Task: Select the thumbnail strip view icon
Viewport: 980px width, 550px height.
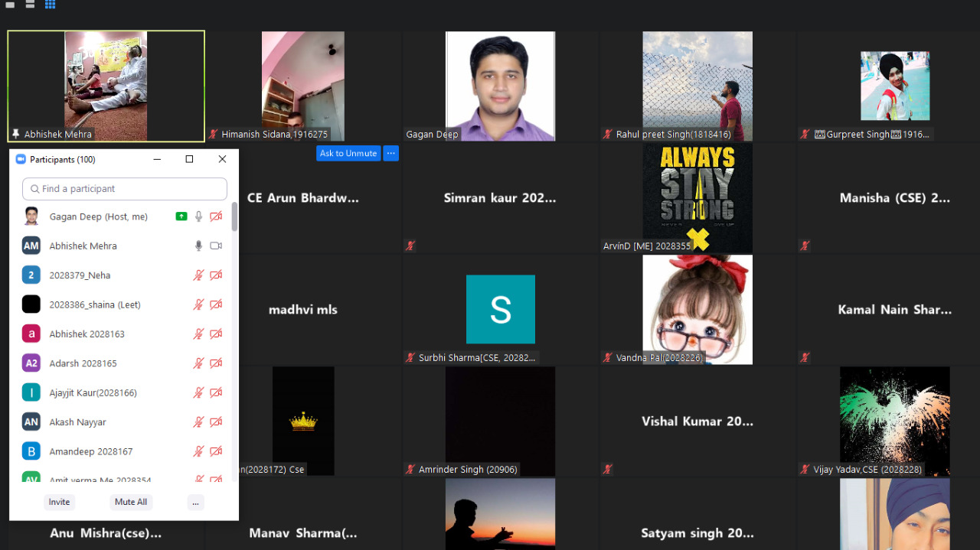Action: pyautogui.click(x=30, y=4)
